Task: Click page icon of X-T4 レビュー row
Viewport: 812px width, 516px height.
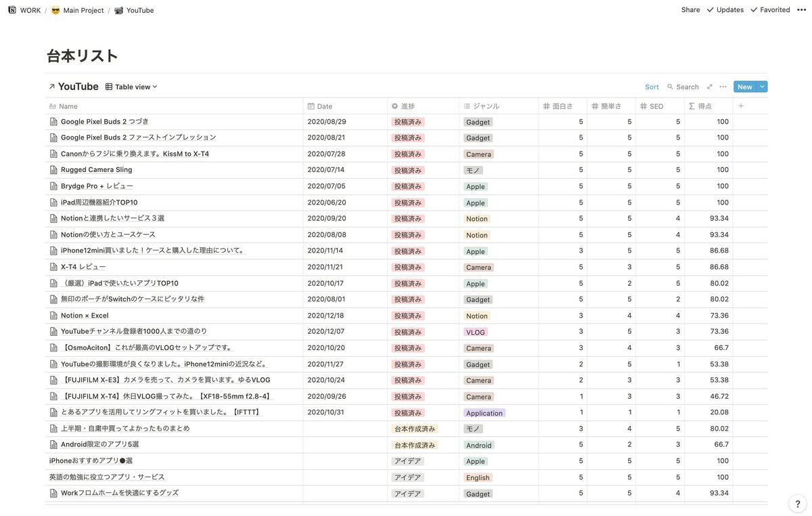Action: tap(54, 267)
